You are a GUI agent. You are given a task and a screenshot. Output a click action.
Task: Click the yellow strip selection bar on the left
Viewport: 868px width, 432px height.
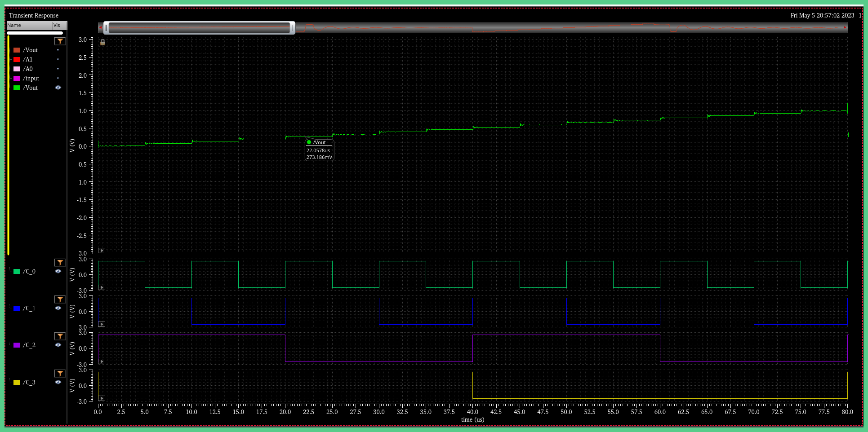click(x=9, y=145)
